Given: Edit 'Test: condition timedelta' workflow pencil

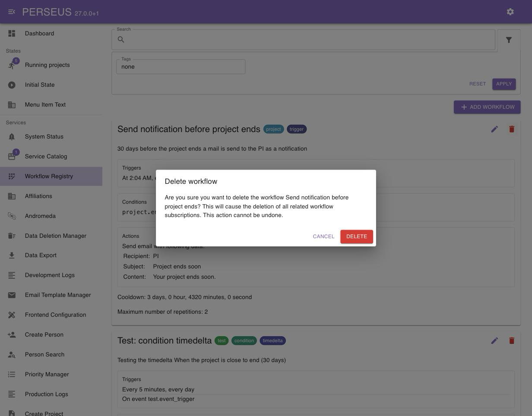Looking at the screenshot, I should pos(494,340).
